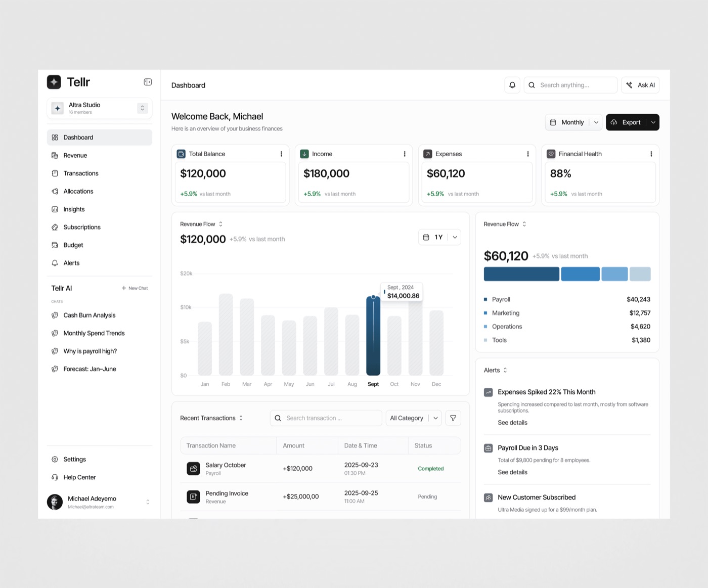Click the Pending Invoice transaction icon
Screen dimensions: 708x588
tap(193, 497)
